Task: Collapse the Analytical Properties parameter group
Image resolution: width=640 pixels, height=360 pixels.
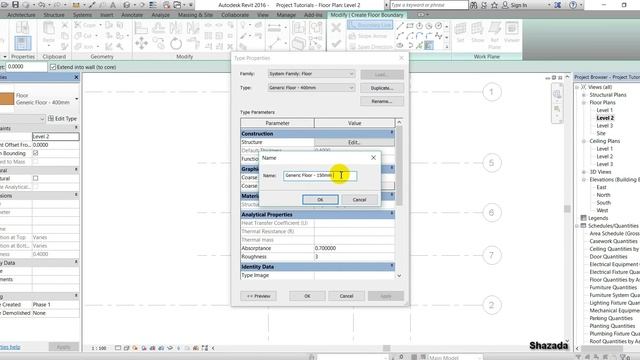Action: (x=391, y=214)
